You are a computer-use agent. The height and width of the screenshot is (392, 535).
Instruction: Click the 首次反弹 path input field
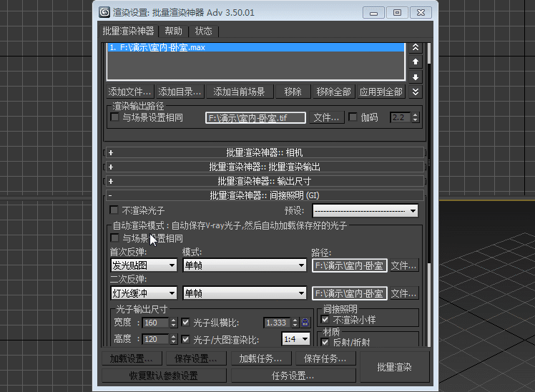click(x=349, y=265)
